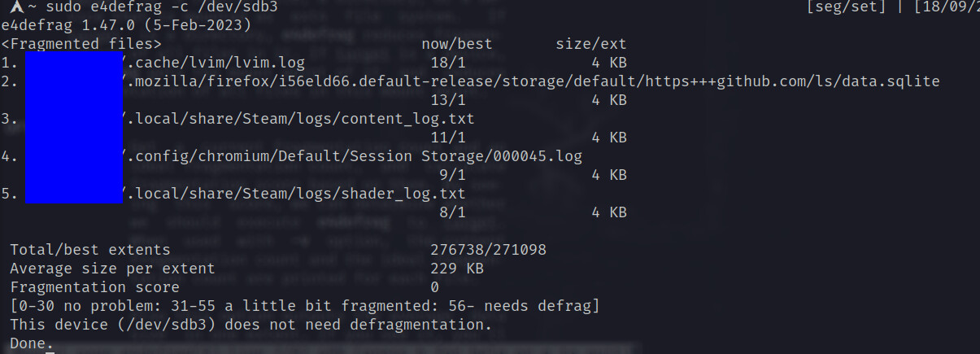Click the size/ext column header
Image resolution: width=980 pixels, height=354 pixels.
click(x=591, y=44)
